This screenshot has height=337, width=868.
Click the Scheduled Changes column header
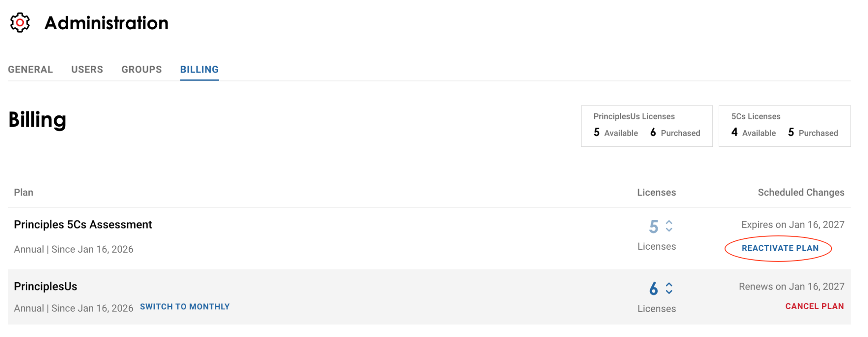[x=801, y=192]
